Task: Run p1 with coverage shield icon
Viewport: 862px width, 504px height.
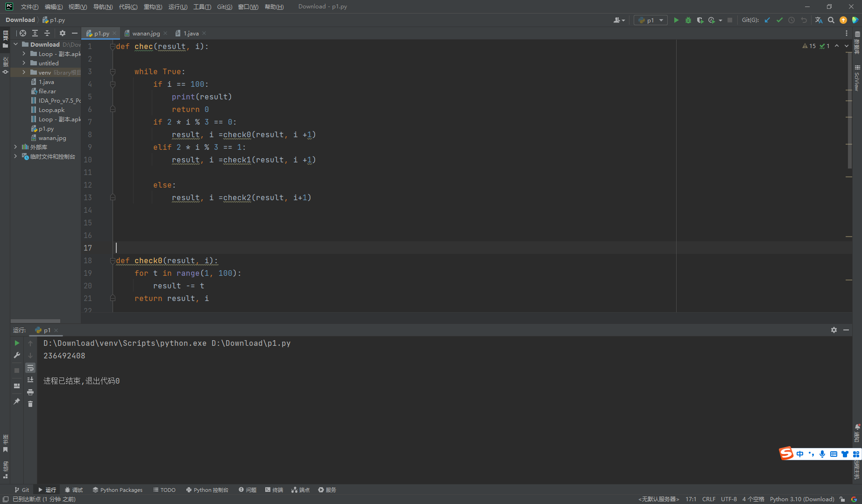Action: pyautogui.click(x=700, y=20)
